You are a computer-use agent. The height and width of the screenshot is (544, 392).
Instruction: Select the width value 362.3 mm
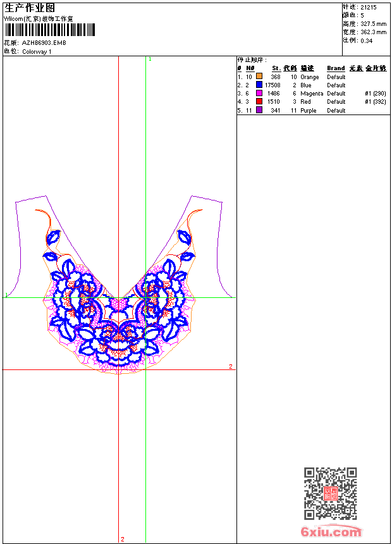[373, 32]
